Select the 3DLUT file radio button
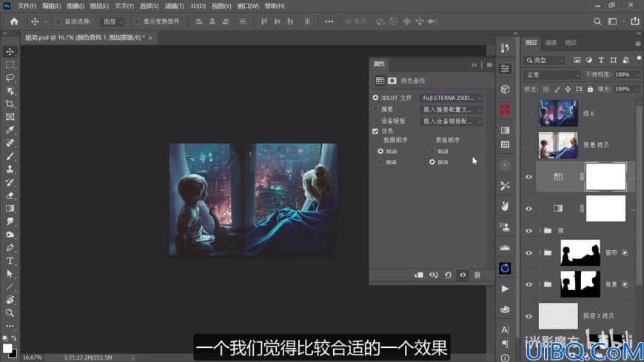The width and height of the screenshot is (644, 362). [x=375, y=98]
